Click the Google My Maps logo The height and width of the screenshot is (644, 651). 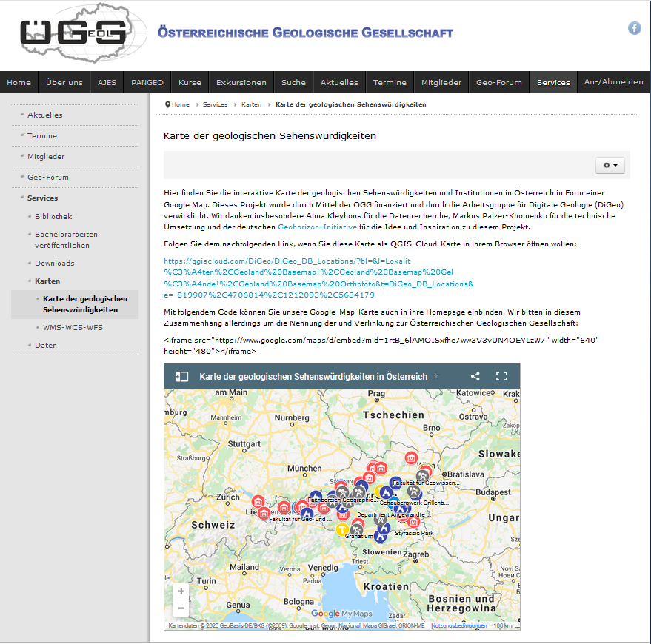coord(341,614)
